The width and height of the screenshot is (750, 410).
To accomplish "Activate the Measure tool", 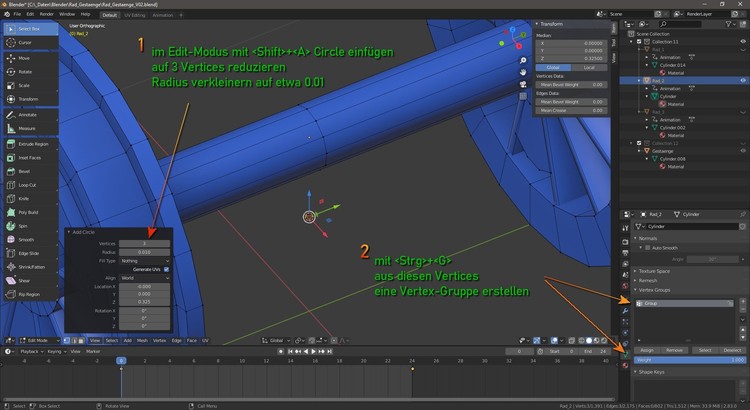I will tap(25, 126).
